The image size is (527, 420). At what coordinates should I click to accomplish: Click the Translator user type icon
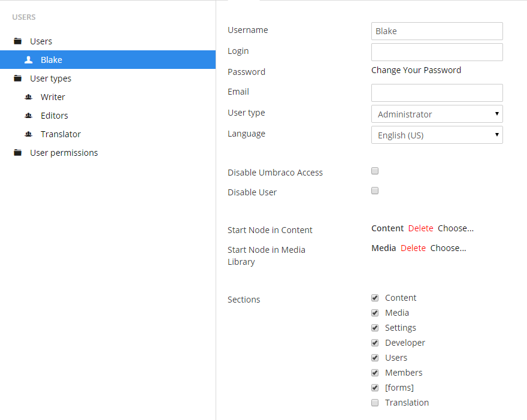pos(28,134)
